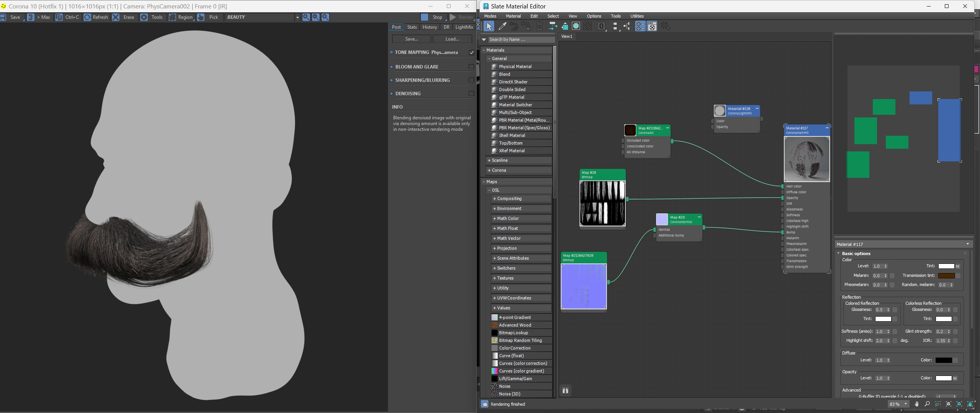
Task: Click Hide Unused Nodeslots icon
Action: [x=565, y=26]
